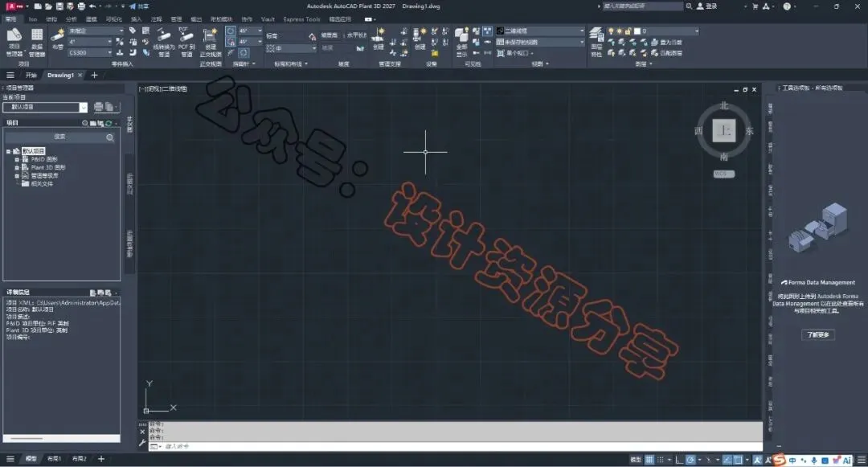Click Match Layer tool
The image size is (868, 467).
666,53
